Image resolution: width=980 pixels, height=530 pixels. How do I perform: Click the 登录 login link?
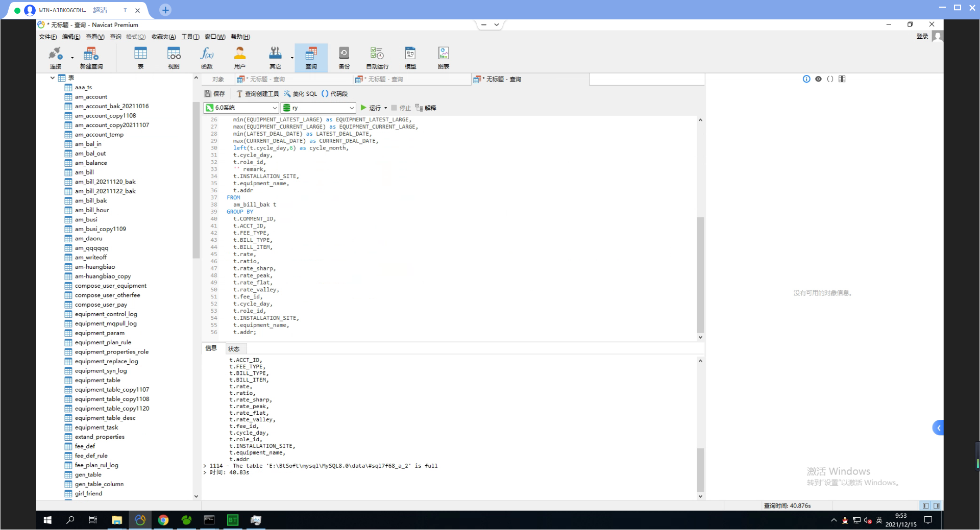[922, 36]
